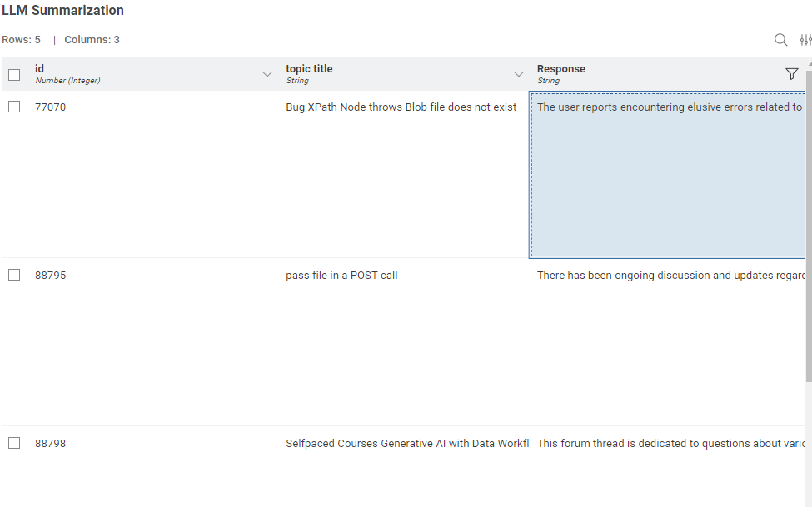
Task: Select the id cell showing 77070
Action: [x=50, y=107]
